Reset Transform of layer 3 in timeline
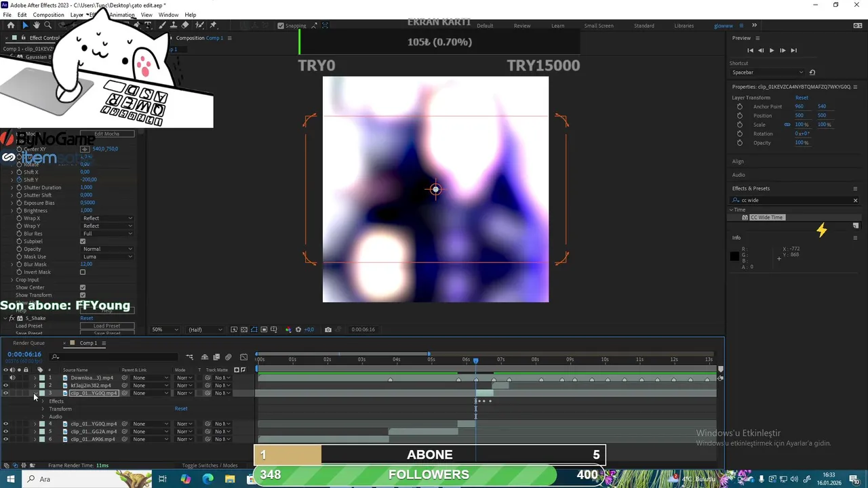The width and height of the screenshot is (868, 488). tap(181, 409)
